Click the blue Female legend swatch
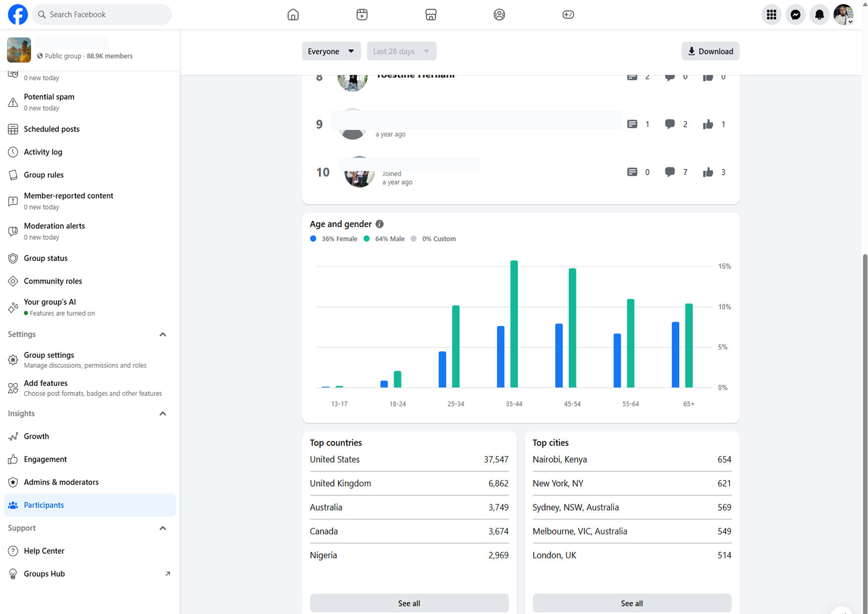Image resolution: width=868 pixels, height=614 pixels. point(313,239)
